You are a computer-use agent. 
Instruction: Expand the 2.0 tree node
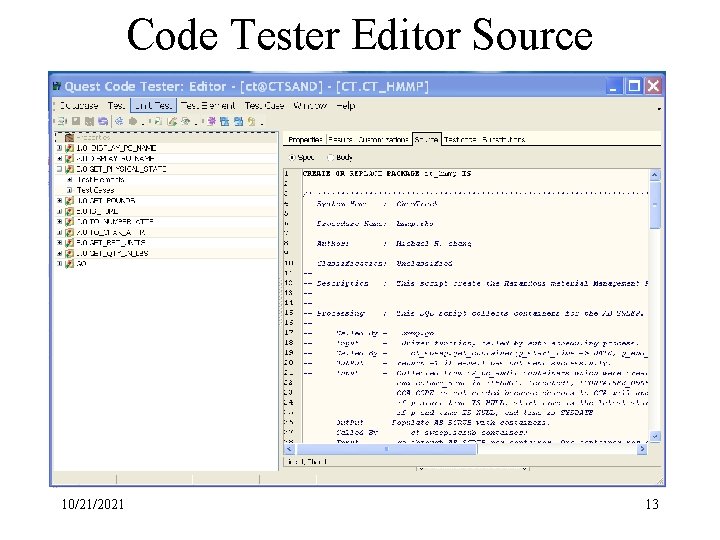pos(59,158)
